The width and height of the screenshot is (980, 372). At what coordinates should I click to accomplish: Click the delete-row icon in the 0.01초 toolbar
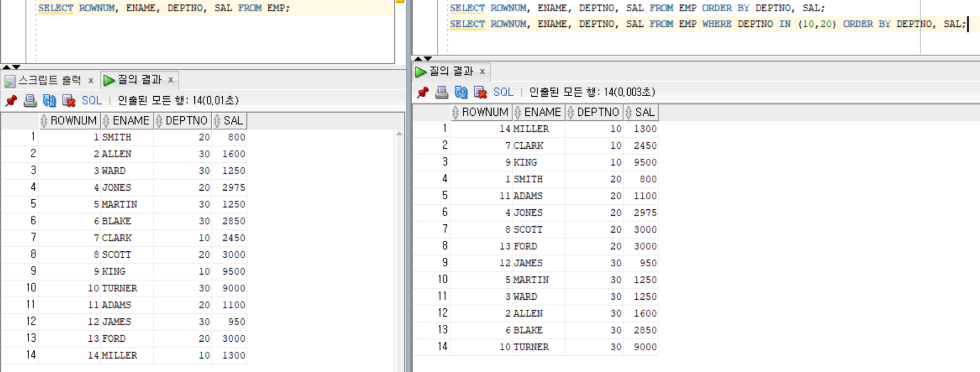[69, 101]
